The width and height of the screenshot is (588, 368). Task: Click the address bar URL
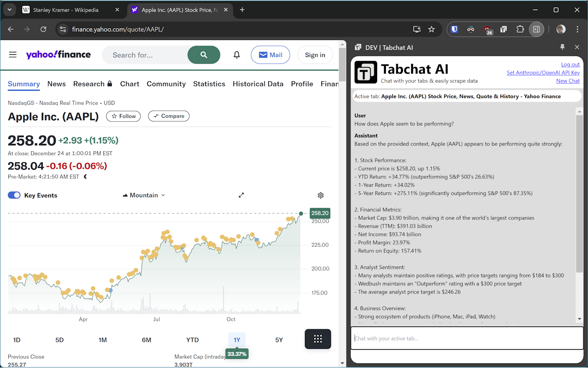tap(118, 29)
